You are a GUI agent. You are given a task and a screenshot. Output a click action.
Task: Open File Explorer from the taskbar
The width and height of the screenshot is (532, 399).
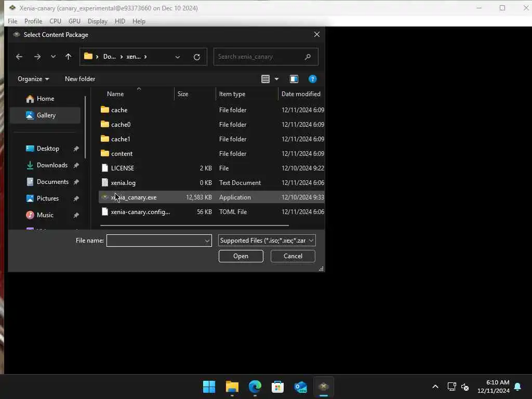(232, 387)
